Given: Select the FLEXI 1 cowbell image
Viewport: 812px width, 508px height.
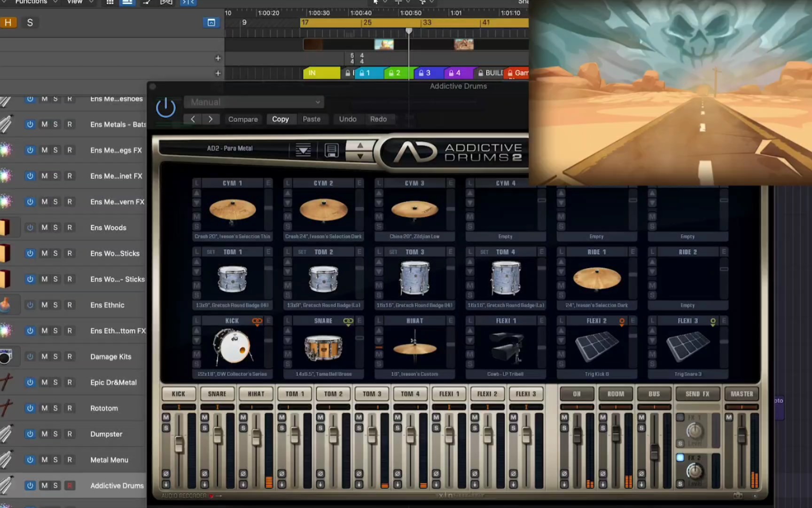Looking at the screenshot, I should point(507,347).
